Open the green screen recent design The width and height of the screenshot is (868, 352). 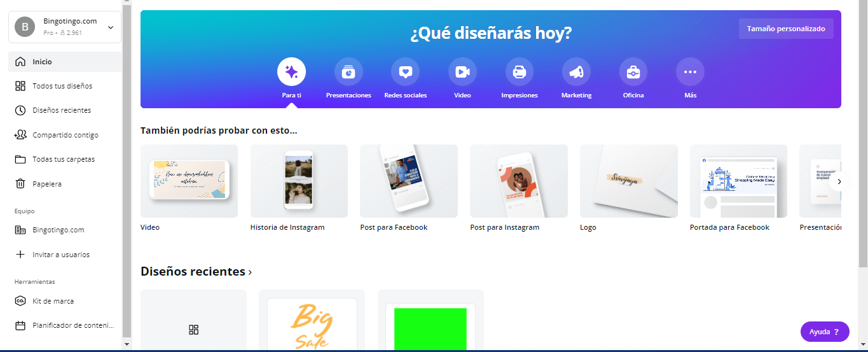pos(431,320)
